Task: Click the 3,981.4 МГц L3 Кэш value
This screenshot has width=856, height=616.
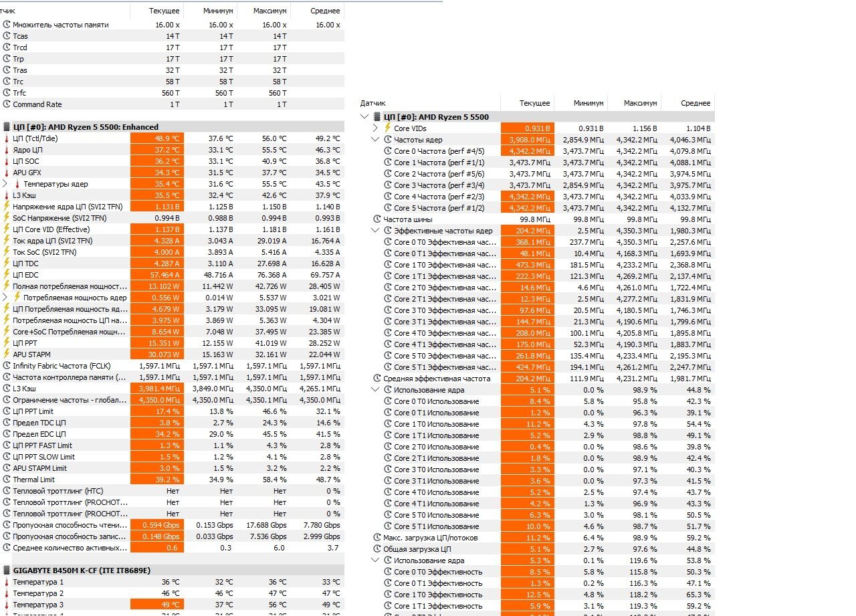Action: coord(157,389)
